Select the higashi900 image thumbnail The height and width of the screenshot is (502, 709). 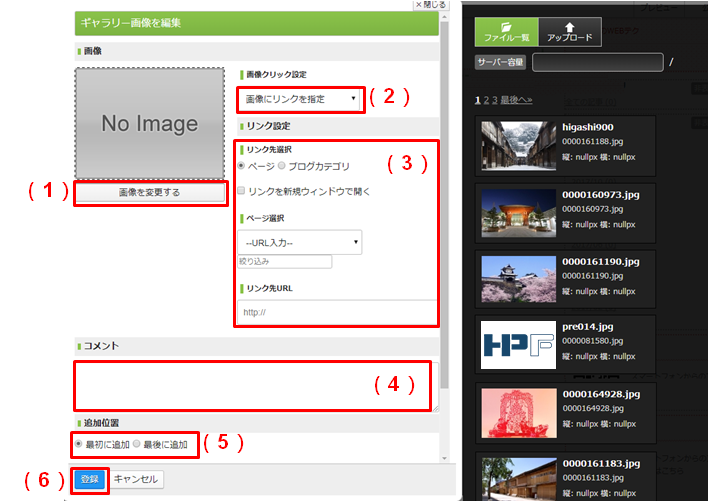click(517, 145)
